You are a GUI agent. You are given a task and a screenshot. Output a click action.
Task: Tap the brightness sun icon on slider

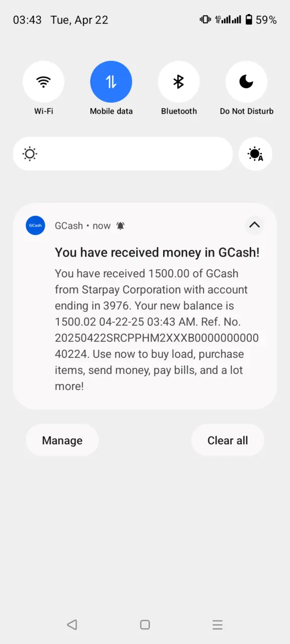pyautogui.click(x=30, y=154)
